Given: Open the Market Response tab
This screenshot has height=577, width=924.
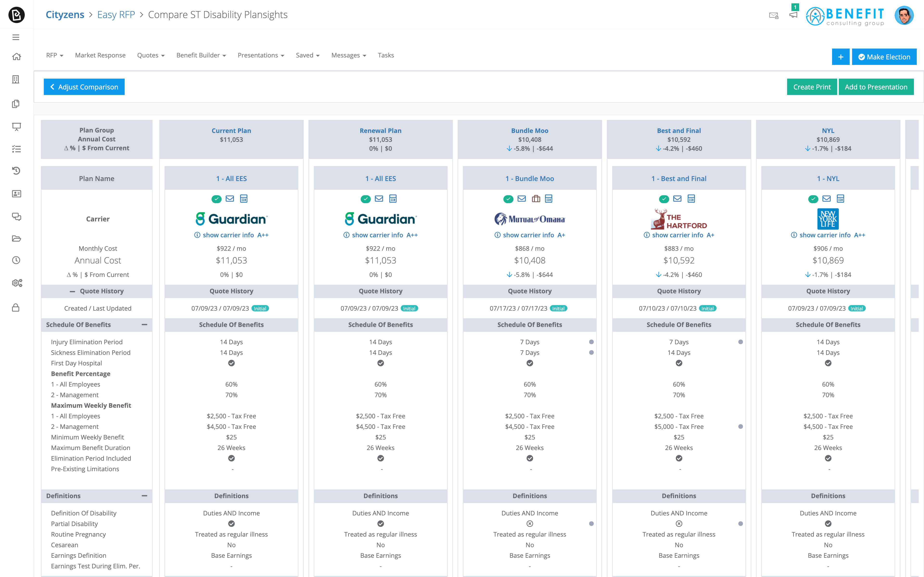Looking at the screenshot, I should tap(100, 55).
